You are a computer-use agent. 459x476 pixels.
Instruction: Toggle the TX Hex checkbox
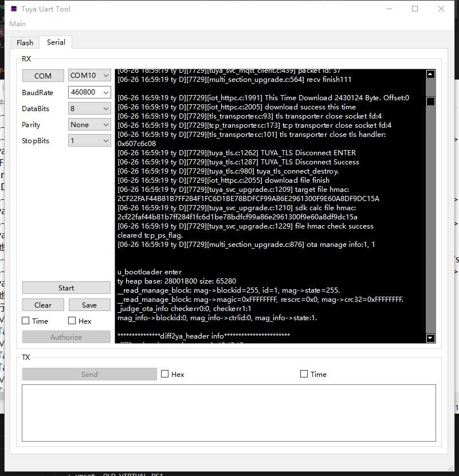[x=164, y=373]
